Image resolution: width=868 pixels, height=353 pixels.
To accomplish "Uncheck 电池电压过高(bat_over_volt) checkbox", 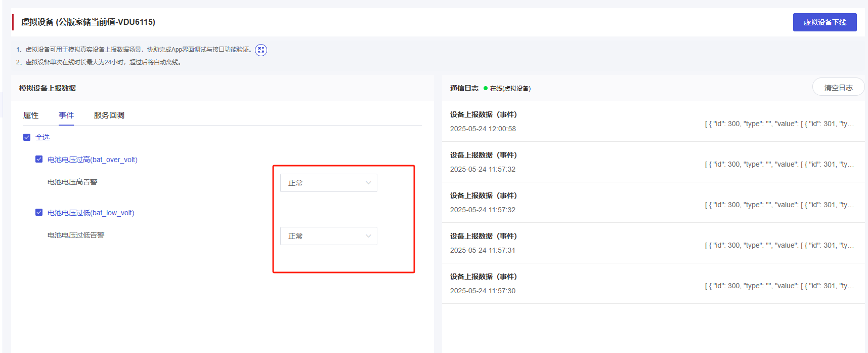I will (39, 159).
